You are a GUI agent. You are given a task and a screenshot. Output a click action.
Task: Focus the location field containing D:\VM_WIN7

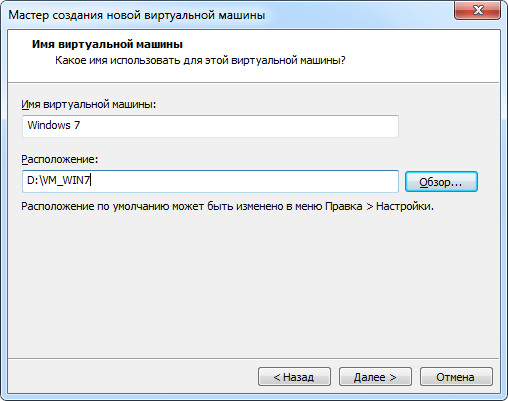point(210,181)
